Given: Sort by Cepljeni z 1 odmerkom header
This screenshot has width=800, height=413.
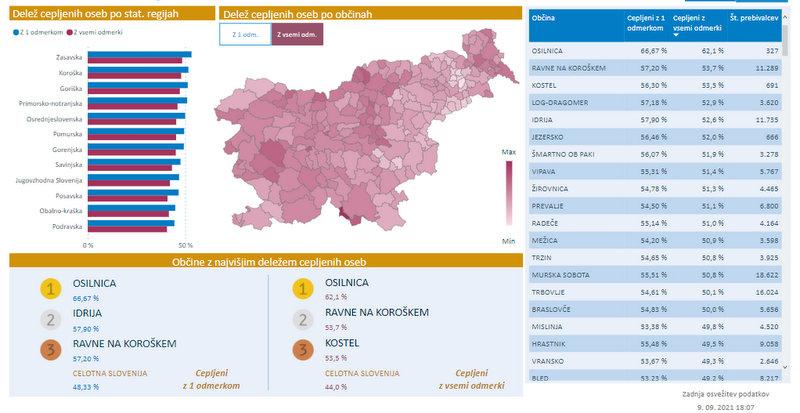Looking at the screenshot, I should (645, 24).
